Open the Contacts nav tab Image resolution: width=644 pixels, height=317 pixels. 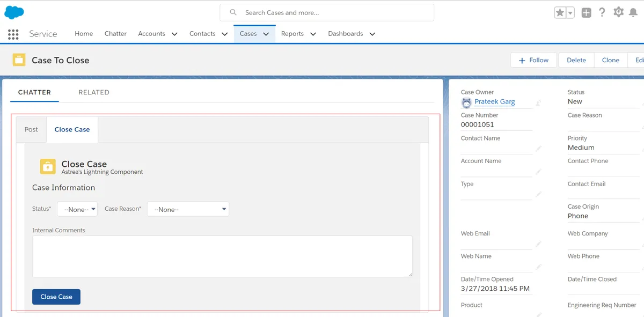202,33
